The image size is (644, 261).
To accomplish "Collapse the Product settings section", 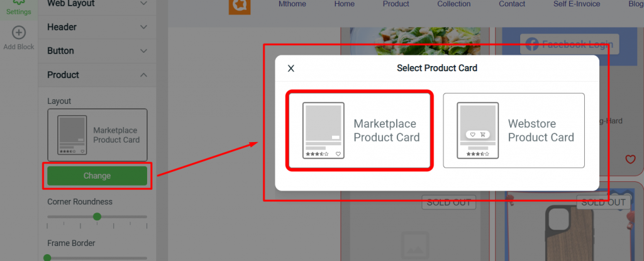I will pyautogui.click(x=97, y=75).
